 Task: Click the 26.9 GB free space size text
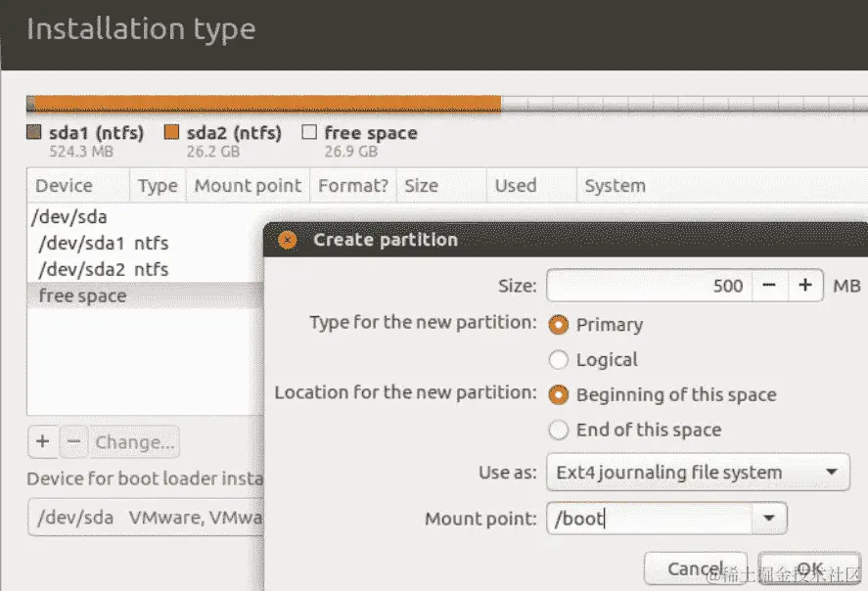tap(351, 152)
